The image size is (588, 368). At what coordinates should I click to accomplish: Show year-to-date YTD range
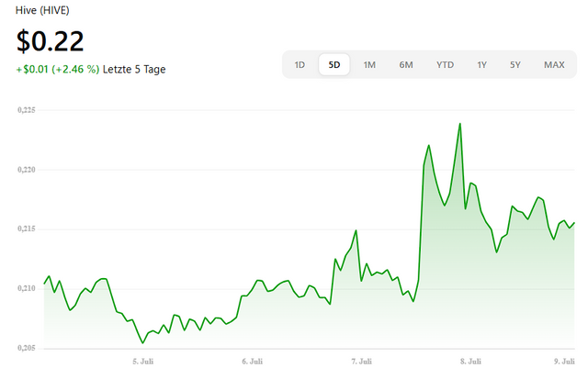[445, 65]
